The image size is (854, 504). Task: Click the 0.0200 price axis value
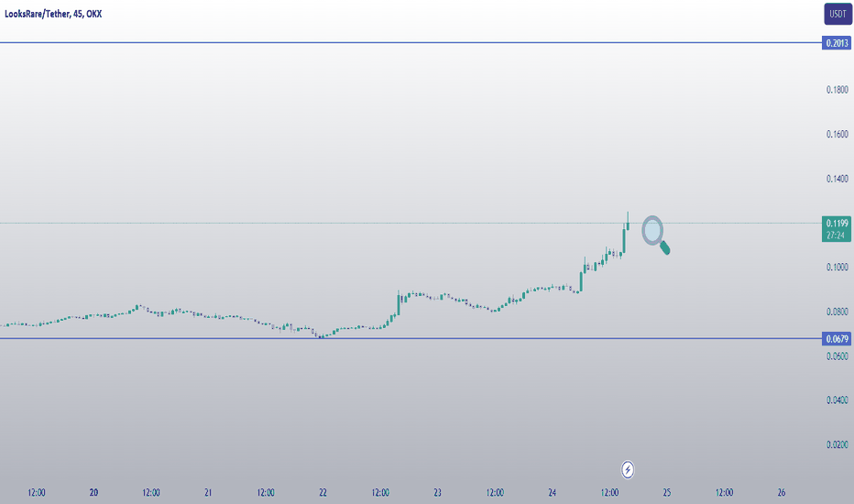[838, 444]
